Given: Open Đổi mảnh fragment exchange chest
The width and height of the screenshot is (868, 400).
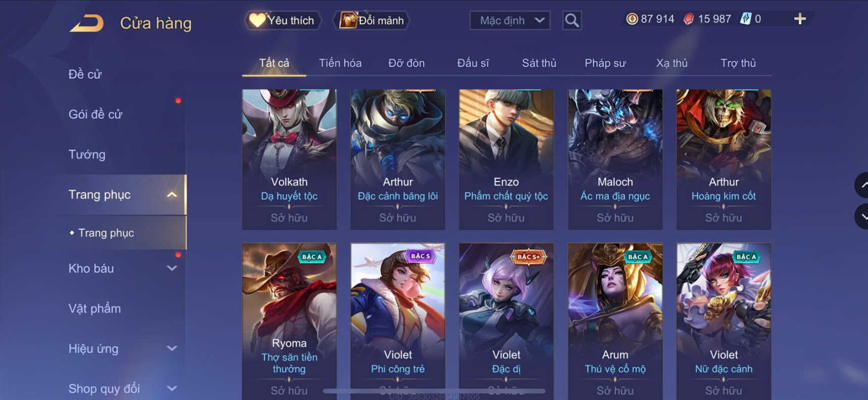Looking at the screenshot, I should [371, 20].
